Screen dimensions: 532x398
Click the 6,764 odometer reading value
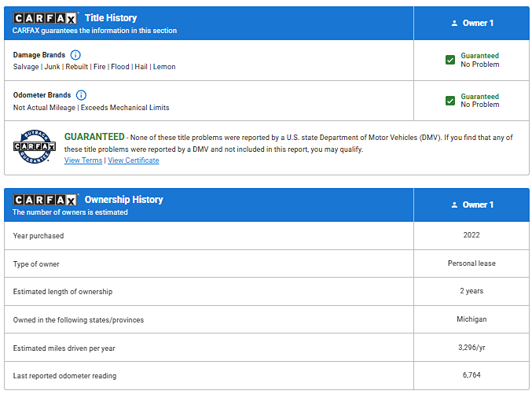(471, 375)
